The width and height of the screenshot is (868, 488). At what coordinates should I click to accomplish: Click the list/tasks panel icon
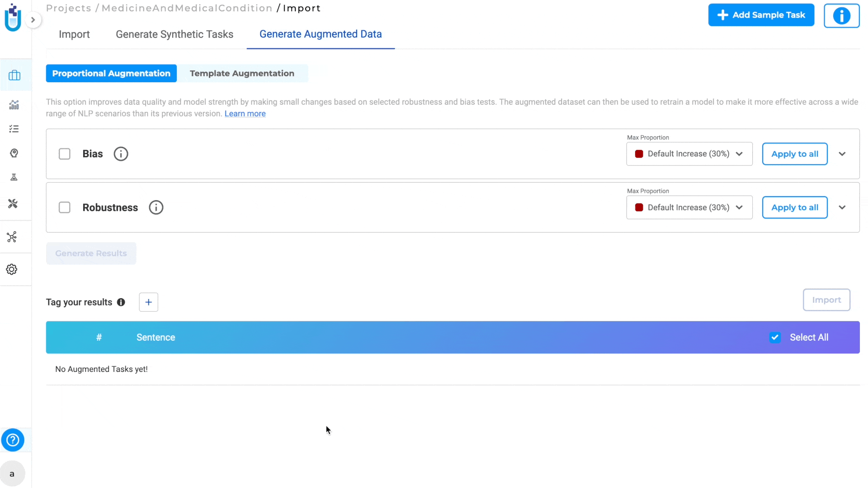[x=14, y=129]
